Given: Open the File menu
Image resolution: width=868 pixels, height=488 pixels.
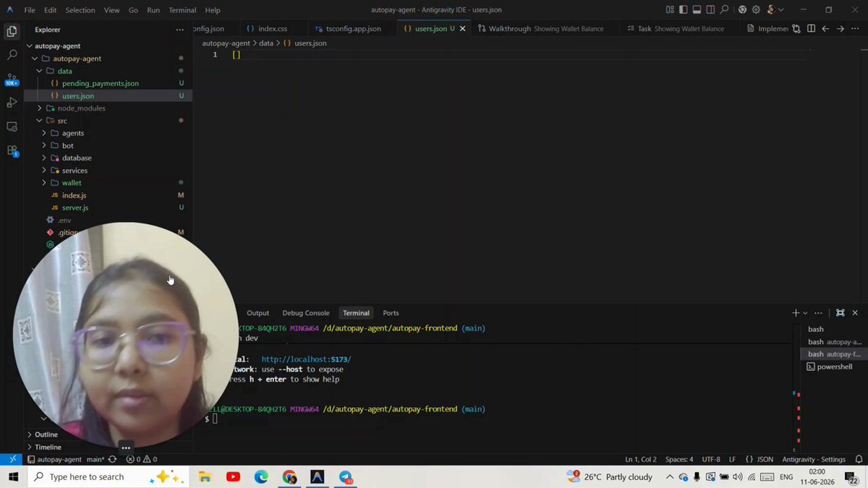Looking at the screenshot, I should click(30, 10).
